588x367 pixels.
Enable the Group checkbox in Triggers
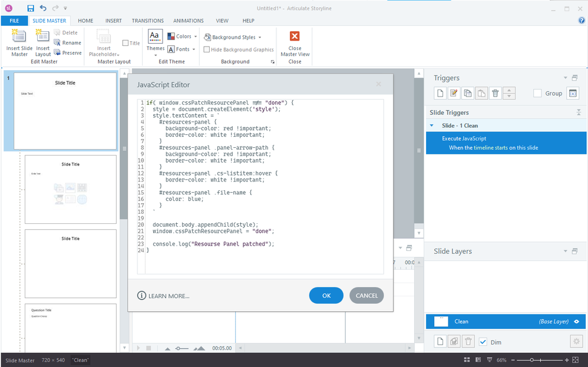click(x=537, y=93)
